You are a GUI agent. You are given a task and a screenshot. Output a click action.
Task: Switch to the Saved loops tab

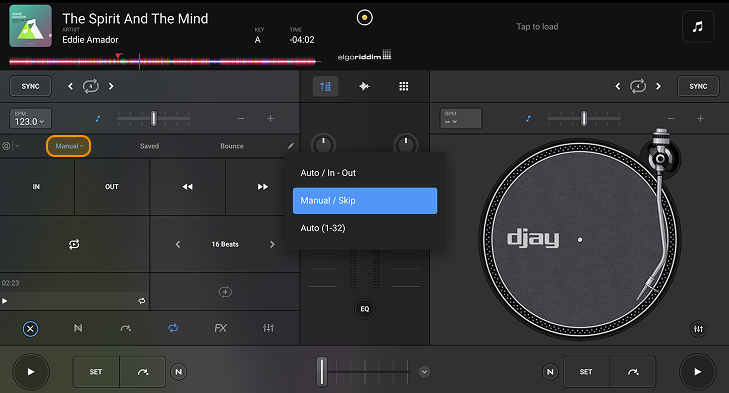tap(149, 146)
